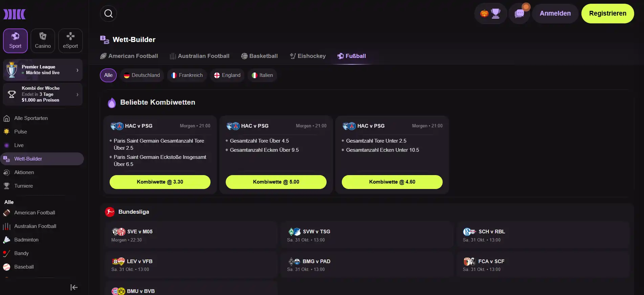
Task: Select the Alle country filter chip
Action: click(108, 75)
